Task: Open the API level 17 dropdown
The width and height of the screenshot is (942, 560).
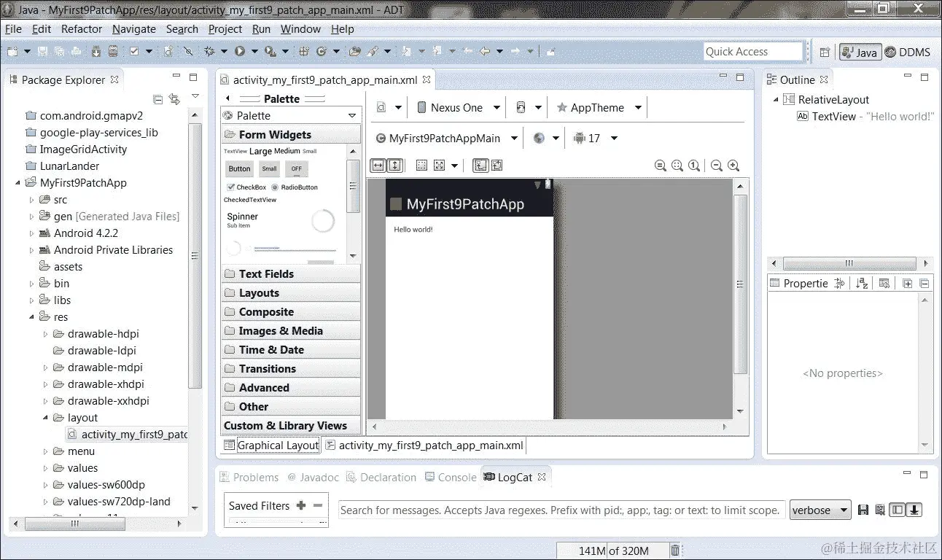Action: (596, 138)
